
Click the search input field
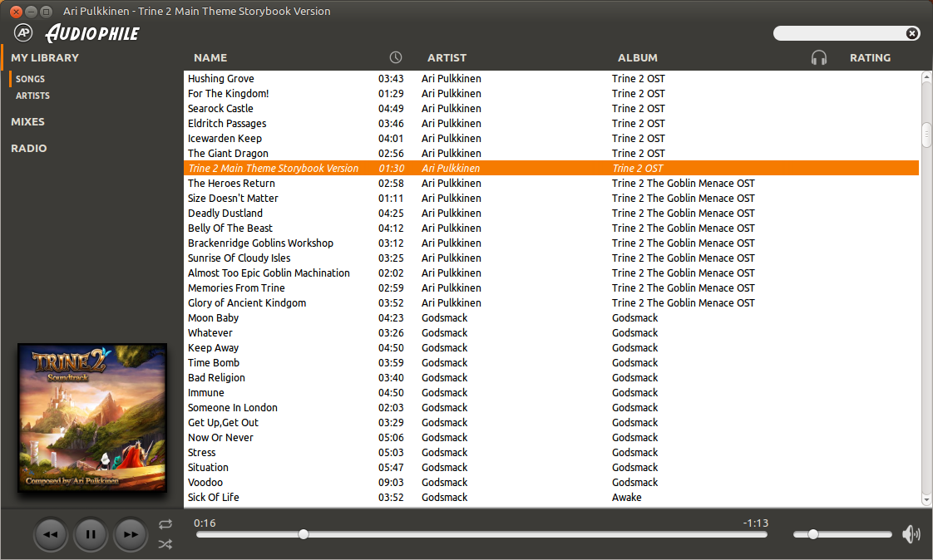click(x=839, y=33)
